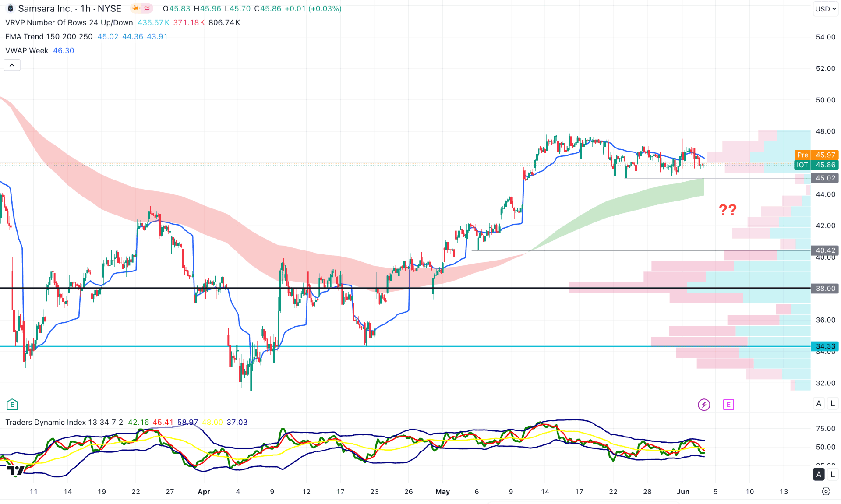Click the 45.02 horizontal line price label

click(825, 178)
